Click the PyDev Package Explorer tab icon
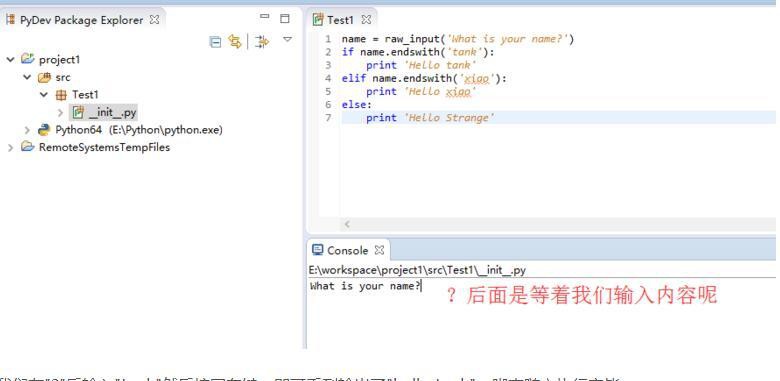The image size is (780, 381). point(10,20)
